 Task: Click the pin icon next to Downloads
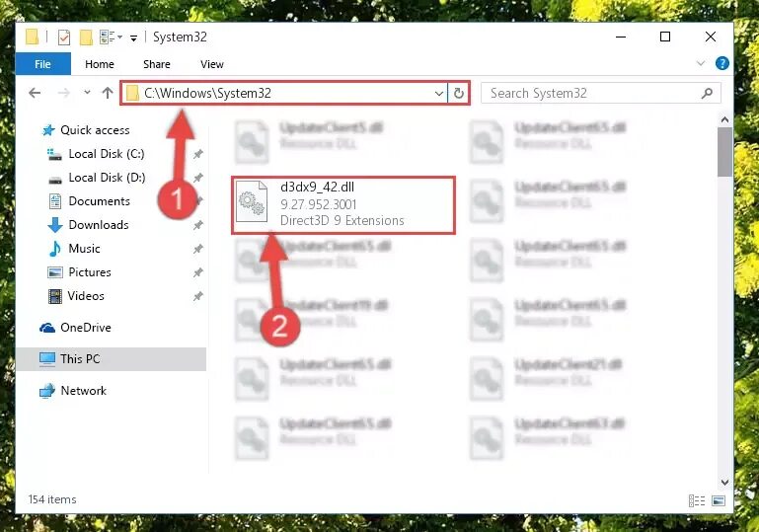coord(198,225)
